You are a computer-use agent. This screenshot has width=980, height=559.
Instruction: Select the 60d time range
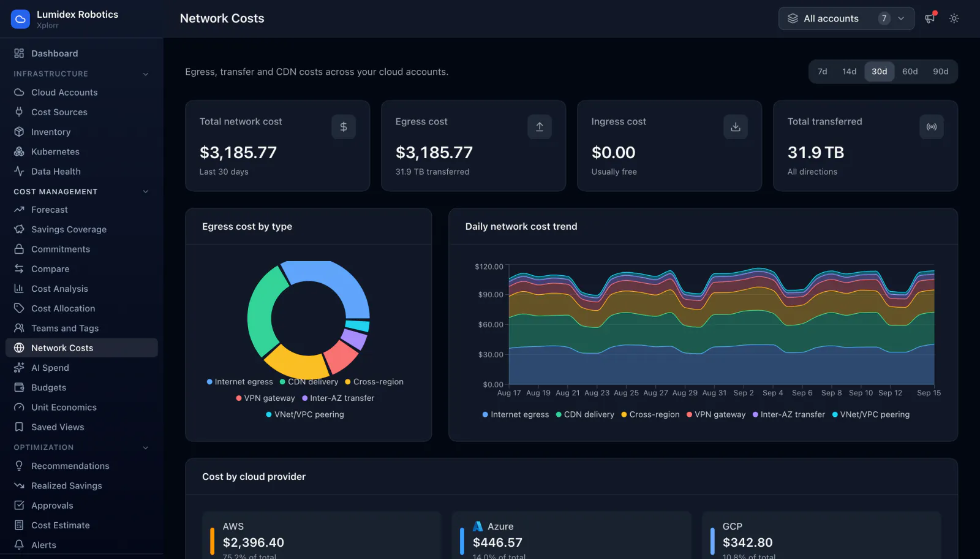pos(910,72)
